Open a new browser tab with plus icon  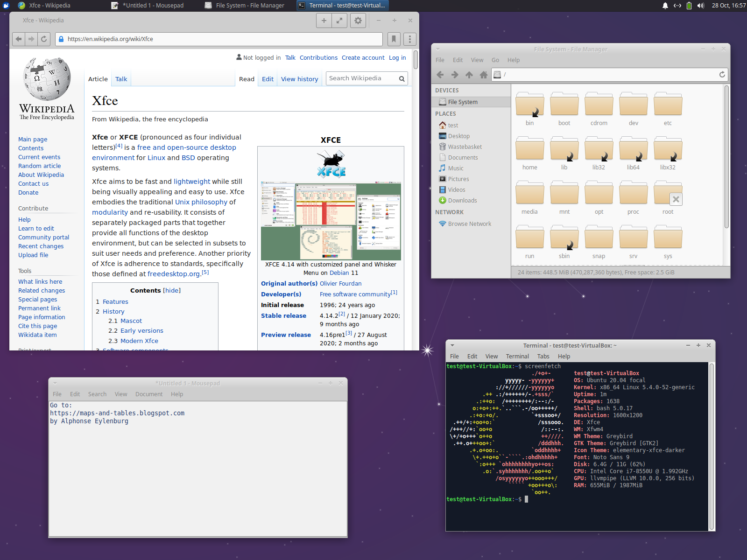click(324, 21)
